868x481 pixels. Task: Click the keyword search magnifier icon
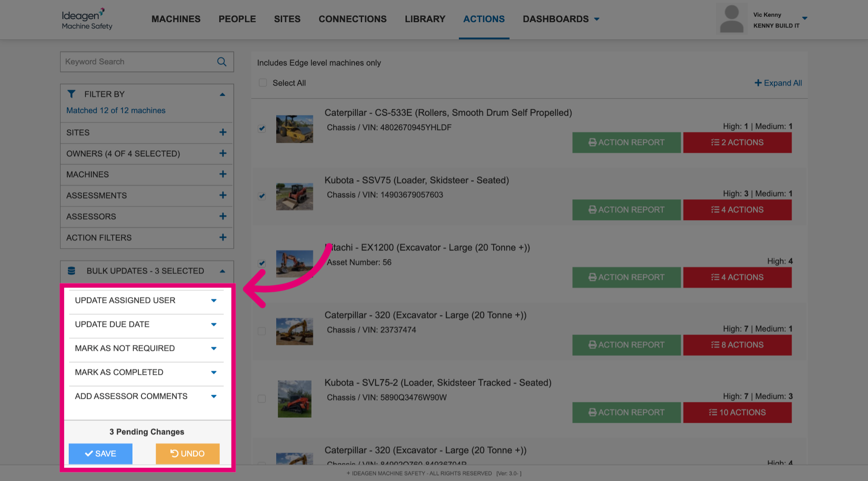pos(222,61)
